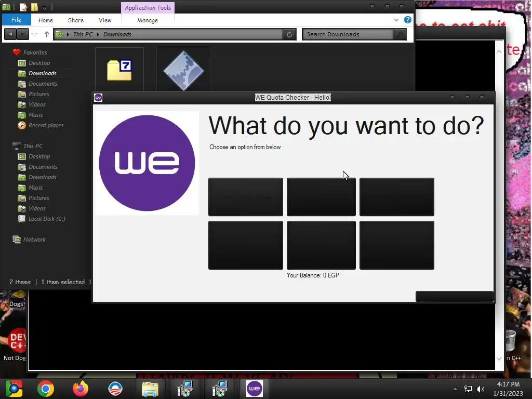
Task: Select the gear diamond application file thumbnail
Action: 183,70
